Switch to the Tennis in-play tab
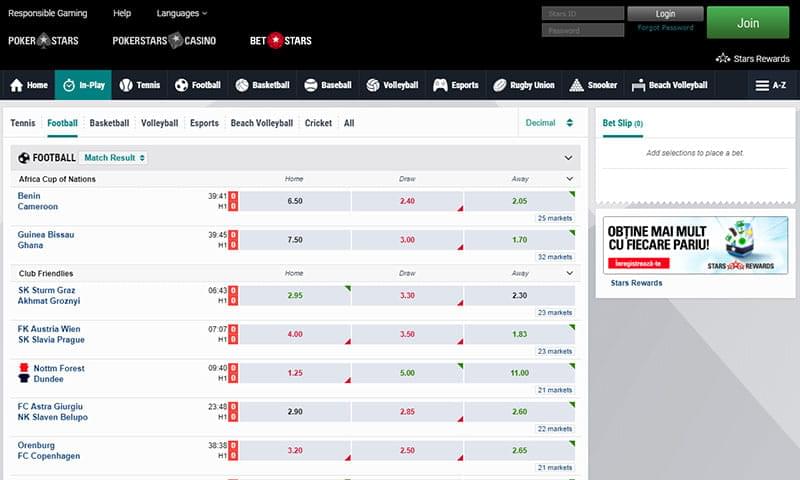The height and width of the screenshot is (480, 800). 23,123
